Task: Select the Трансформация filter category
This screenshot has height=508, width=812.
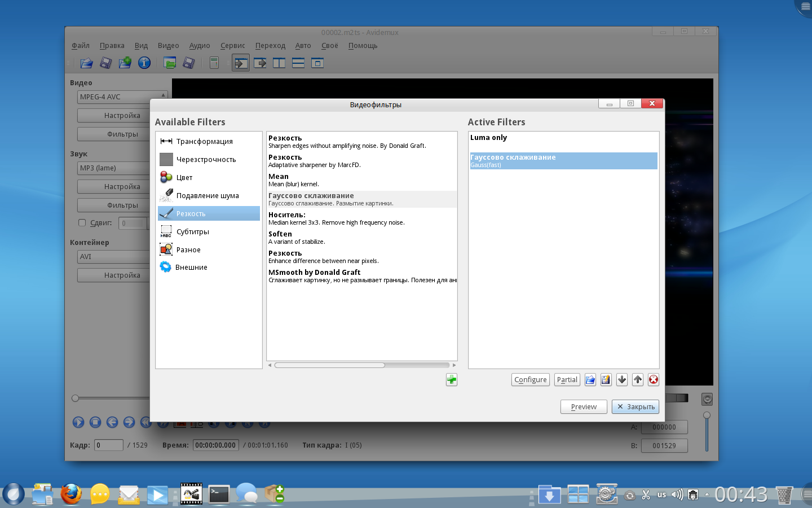Action: point(204,142)
